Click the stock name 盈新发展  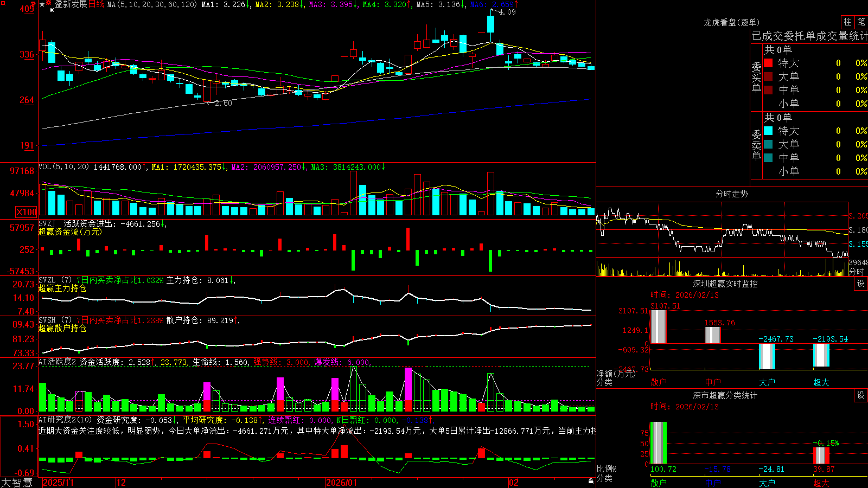[x=71, y=4]
